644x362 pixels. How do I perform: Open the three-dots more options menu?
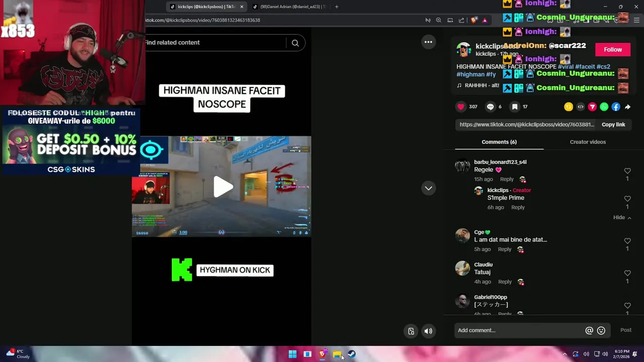428,42
